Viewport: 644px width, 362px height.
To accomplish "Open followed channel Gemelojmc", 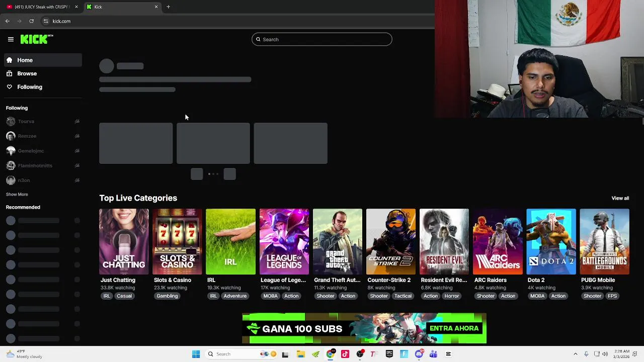I will [43, 151].
